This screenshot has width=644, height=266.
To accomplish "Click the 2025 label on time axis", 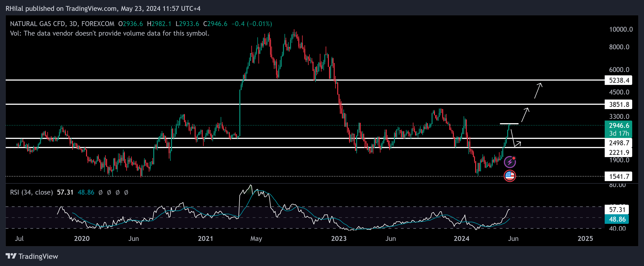I will pyautogui.click(x=585, y=238).
